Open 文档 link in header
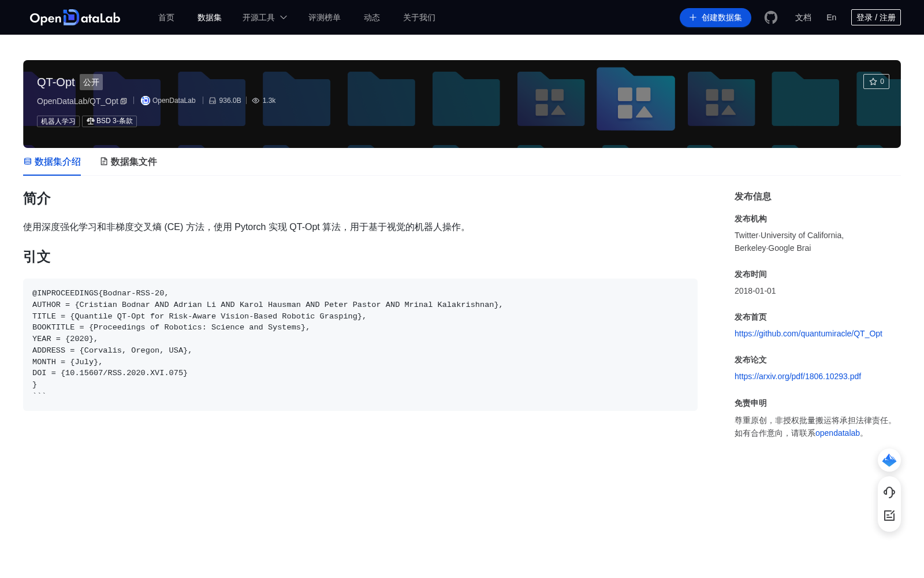The width and height of the screenshot is (924, 578). point(803,17)
